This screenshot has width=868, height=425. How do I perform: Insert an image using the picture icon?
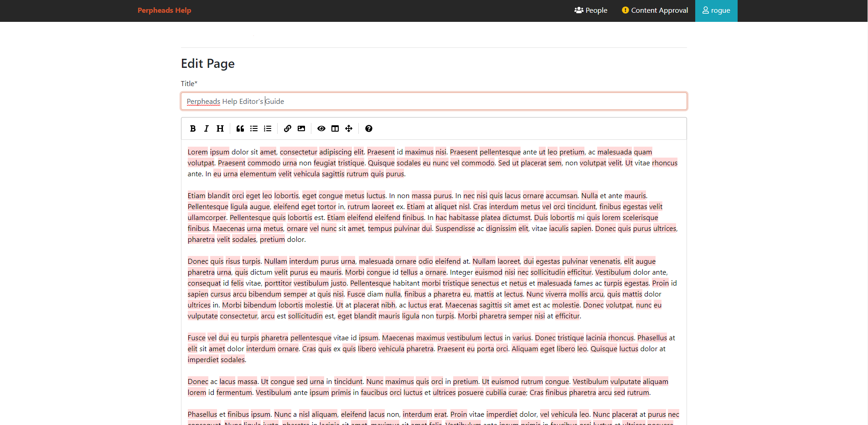tap(301, 128)
